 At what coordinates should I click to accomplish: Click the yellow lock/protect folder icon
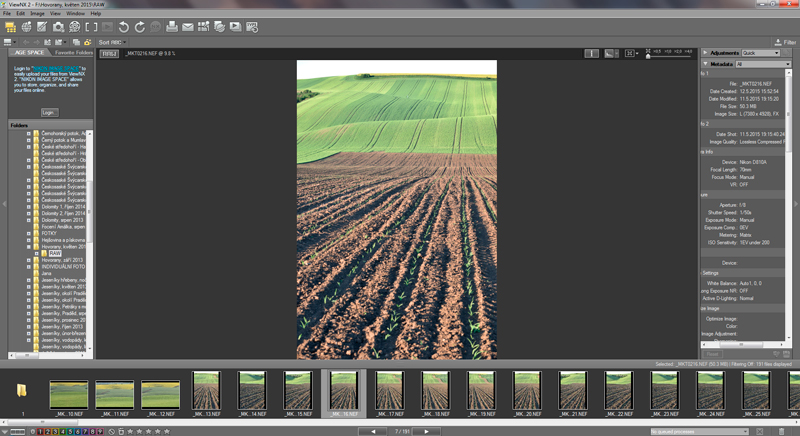click(x=88, y=42)
